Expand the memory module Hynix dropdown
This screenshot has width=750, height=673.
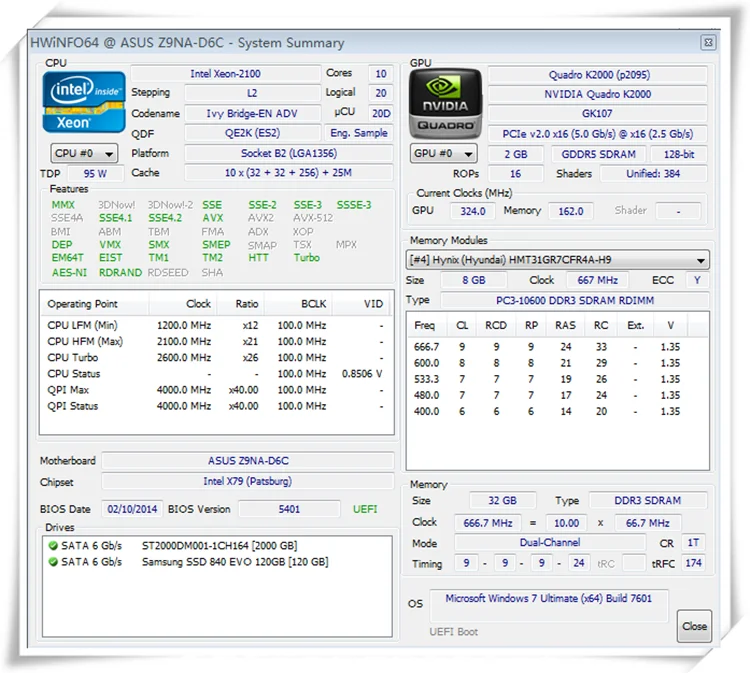pos(557,260)
